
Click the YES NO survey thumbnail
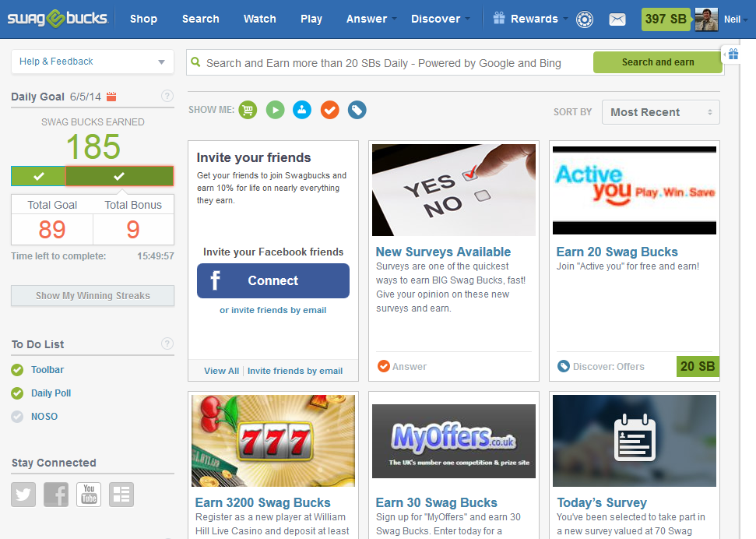(x=454, y=190)
